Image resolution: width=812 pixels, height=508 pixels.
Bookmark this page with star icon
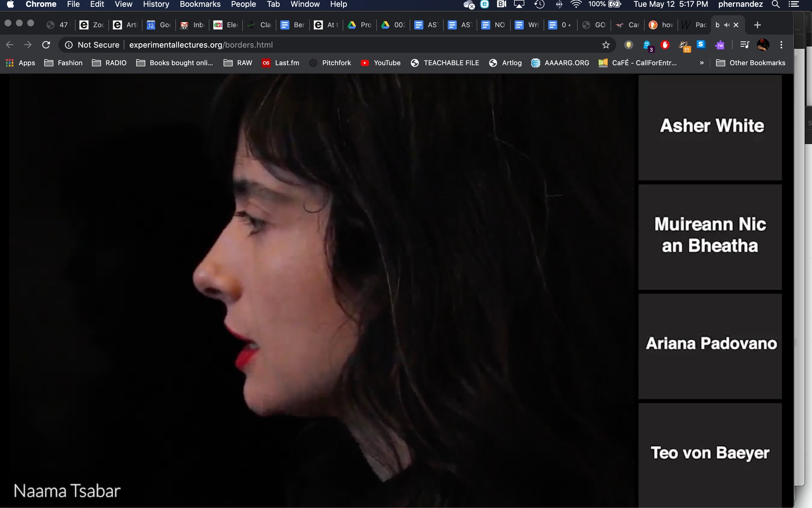point(606,45)
